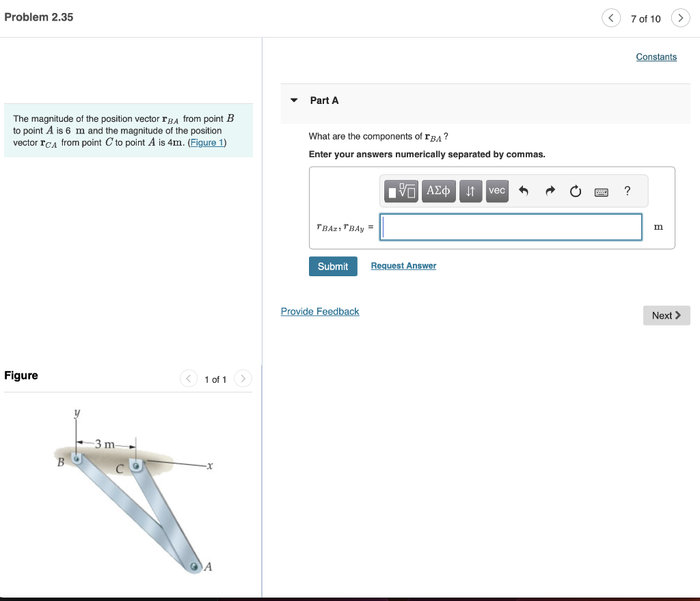Click the figure's previous arrow
This screenshot has width=700, height=601.
tap(188, 378)
